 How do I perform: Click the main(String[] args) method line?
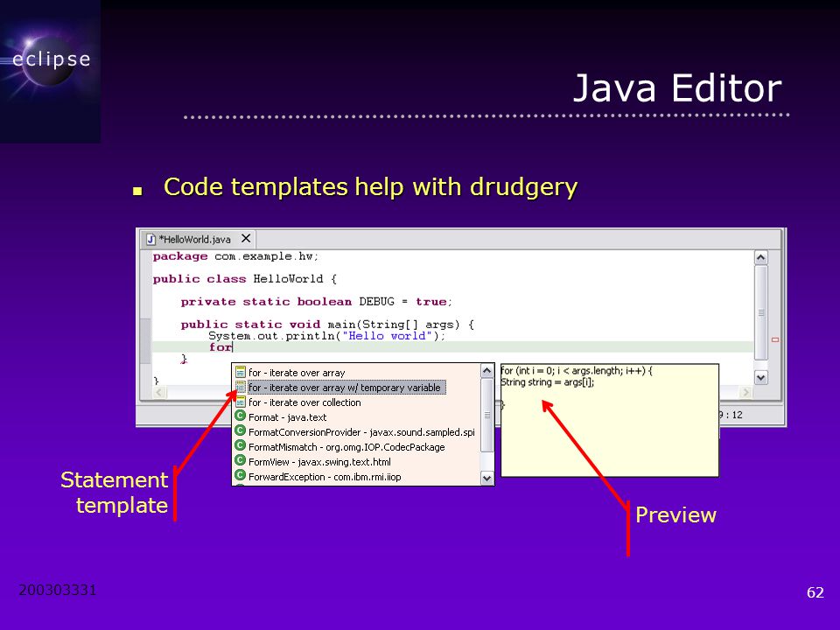(x=327, y=325)
